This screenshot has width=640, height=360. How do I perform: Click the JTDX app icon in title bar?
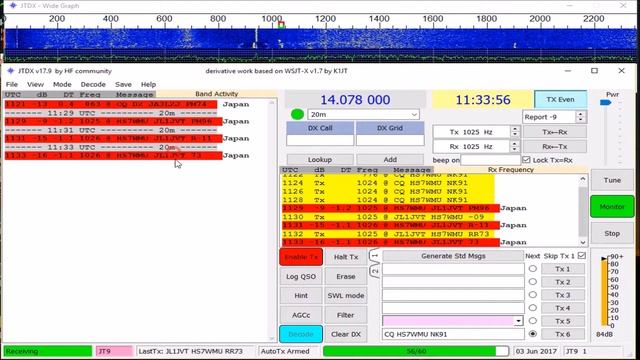pyautogui.click(x=11, y=71)
